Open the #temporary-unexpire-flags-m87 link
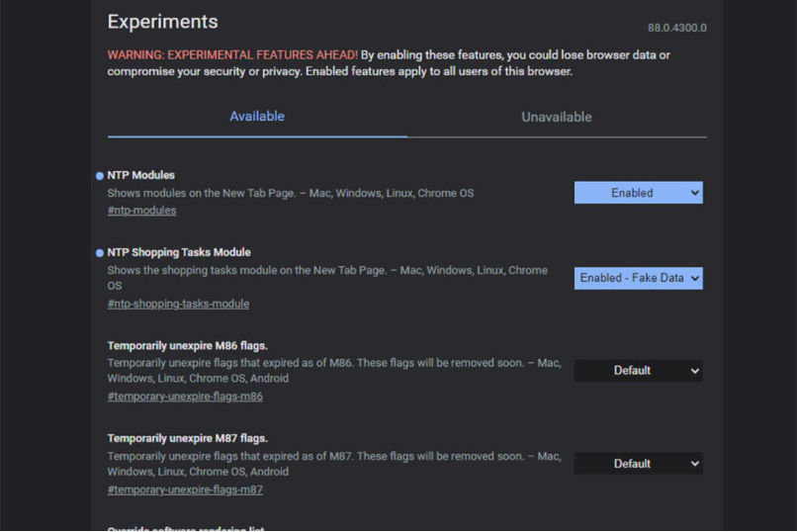797x532 pixels. coord(185,489)
